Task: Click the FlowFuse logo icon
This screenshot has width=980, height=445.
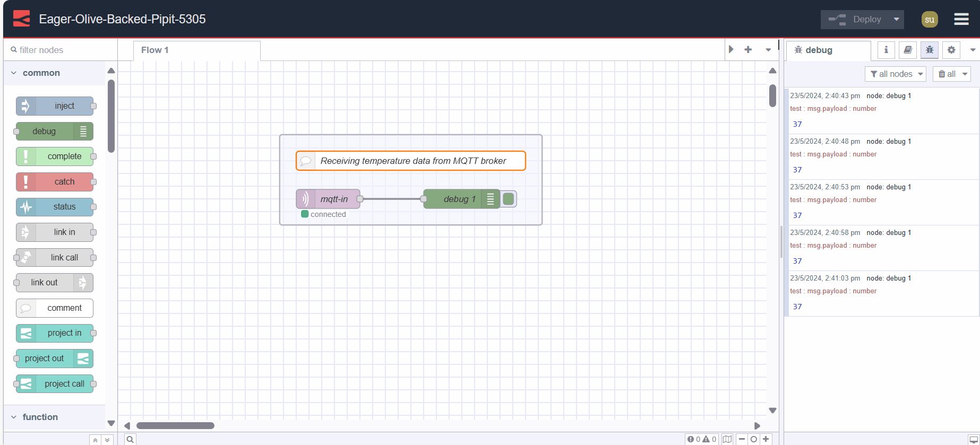Action: [22, 19]
